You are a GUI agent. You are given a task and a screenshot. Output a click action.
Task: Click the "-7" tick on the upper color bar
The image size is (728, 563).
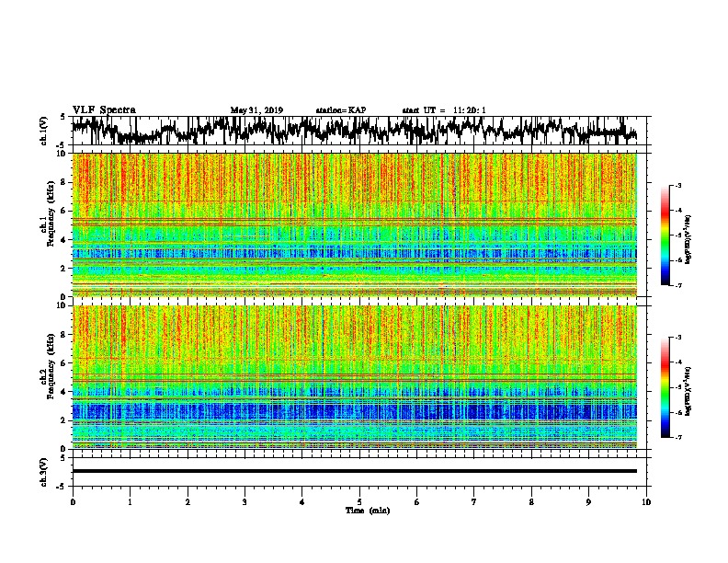(x=677, y=285)
